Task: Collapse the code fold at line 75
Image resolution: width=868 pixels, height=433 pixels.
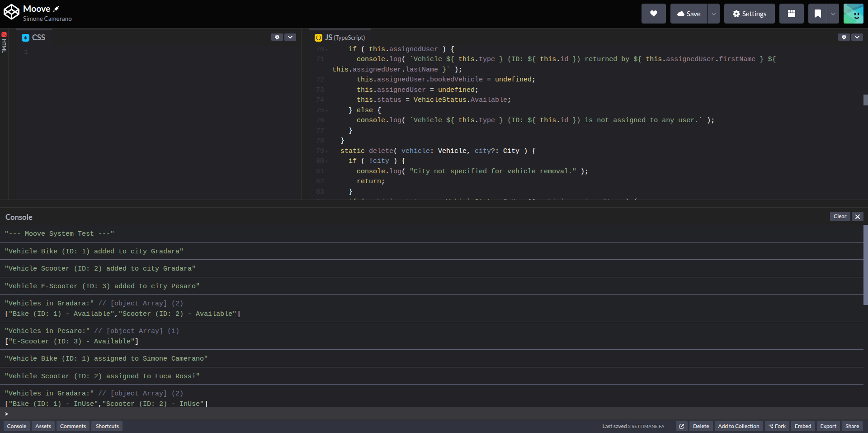Action: pyautogui.click(x=327, y=110)
